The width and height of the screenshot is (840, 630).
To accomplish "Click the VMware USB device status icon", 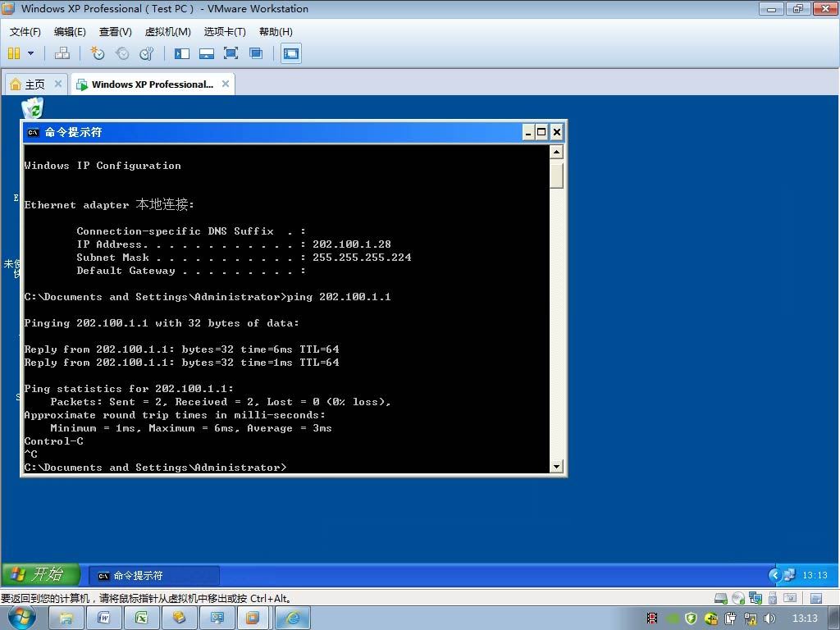I will click(x=773, y=598).
